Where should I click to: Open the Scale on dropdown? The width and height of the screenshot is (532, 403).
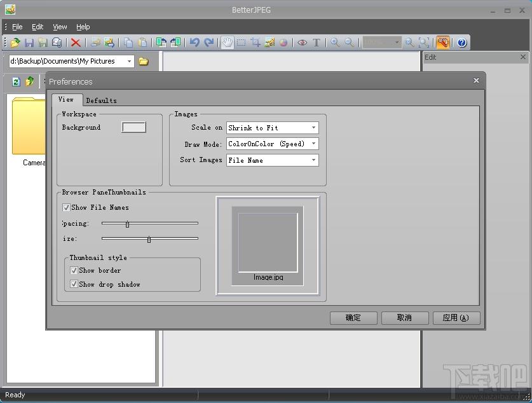coord(273,128)
